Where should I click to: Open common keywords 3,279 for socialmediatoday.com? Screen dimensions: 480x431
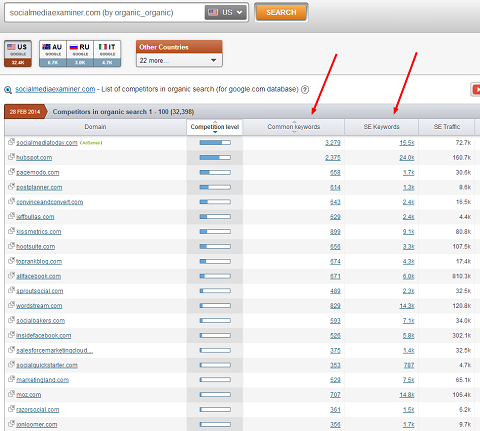coord(333,143)
